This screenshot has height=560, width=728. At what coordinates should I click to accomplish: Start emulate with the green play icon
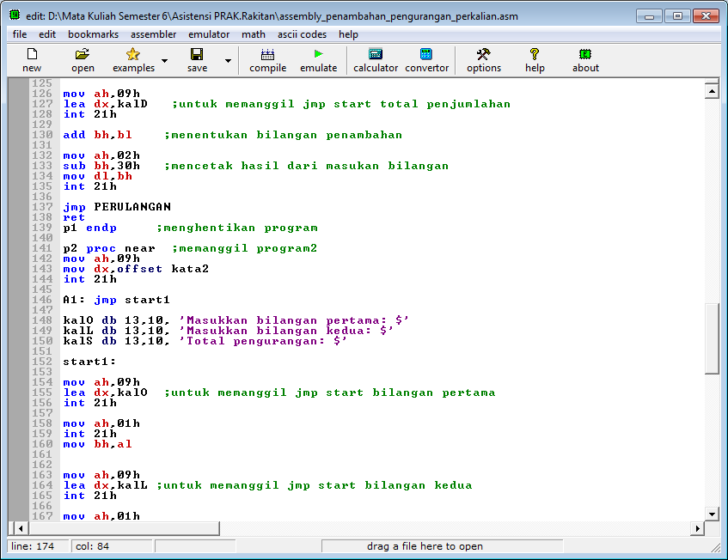click(318, 54)
